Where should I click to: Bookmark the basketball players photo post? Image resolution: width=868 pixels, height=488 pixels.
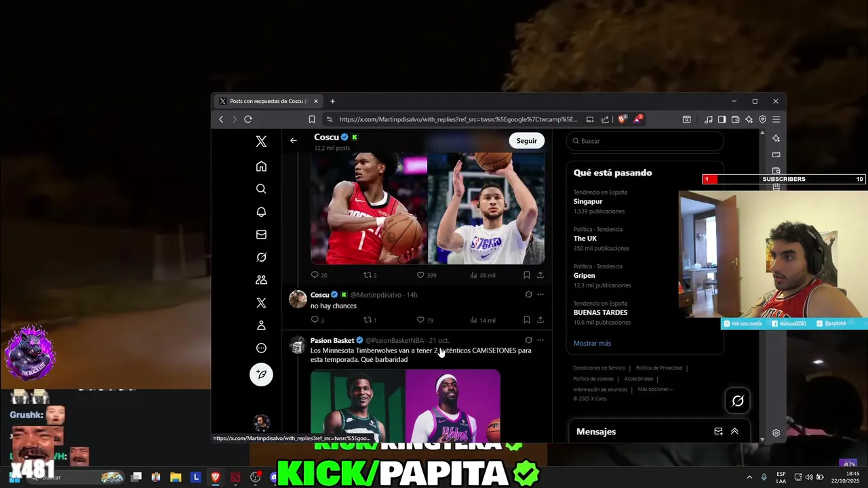coord(526,275)
